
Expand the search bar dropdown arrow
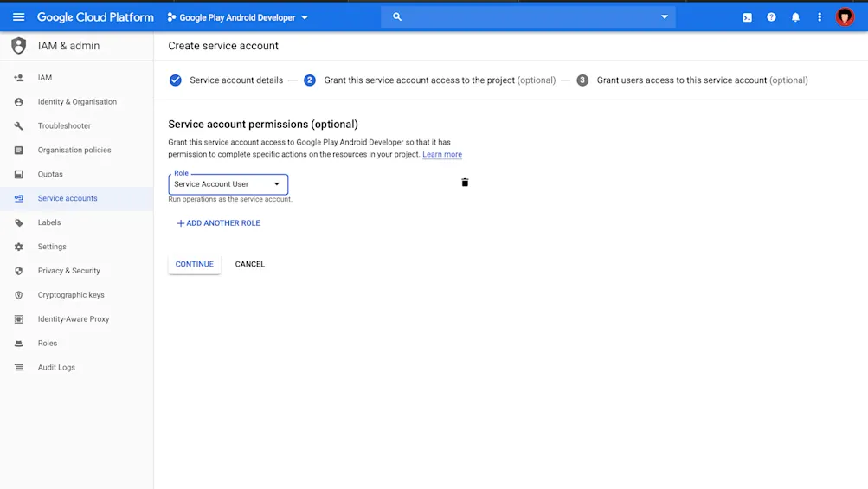tap(665, 17)
